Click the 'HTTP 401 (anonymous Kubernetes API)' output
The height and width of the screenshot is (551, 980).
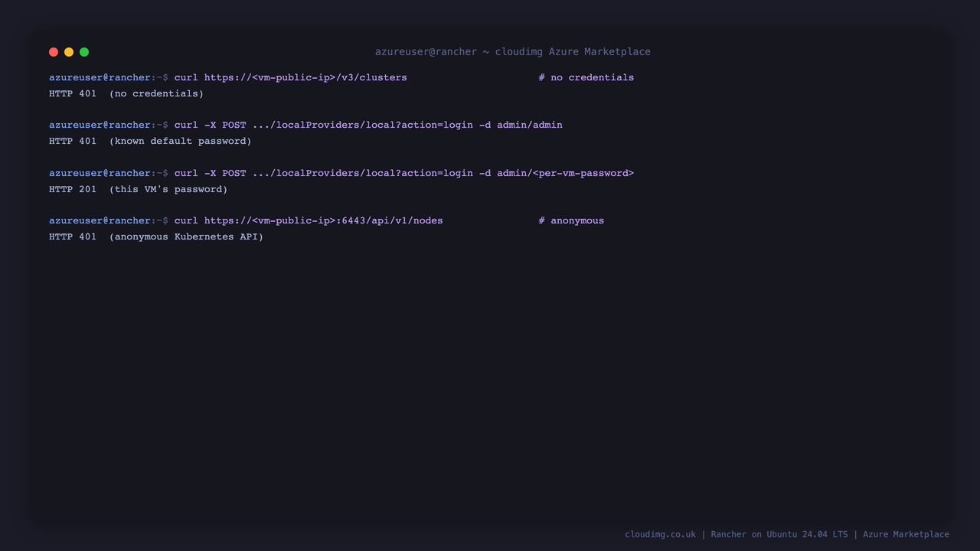click(x=156, y=236)
